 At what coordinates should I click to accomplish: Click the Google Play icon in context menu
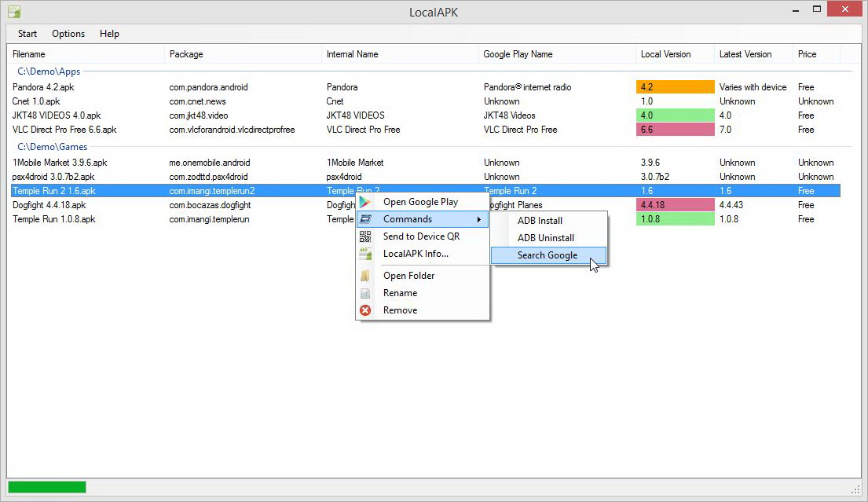coord(365,202)
